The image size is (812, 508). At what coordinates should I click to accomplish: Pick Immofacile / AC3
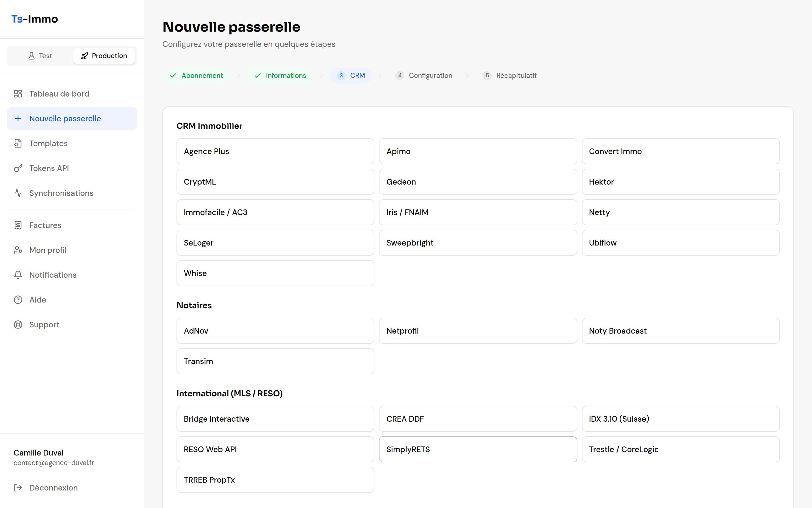[275, 212]
